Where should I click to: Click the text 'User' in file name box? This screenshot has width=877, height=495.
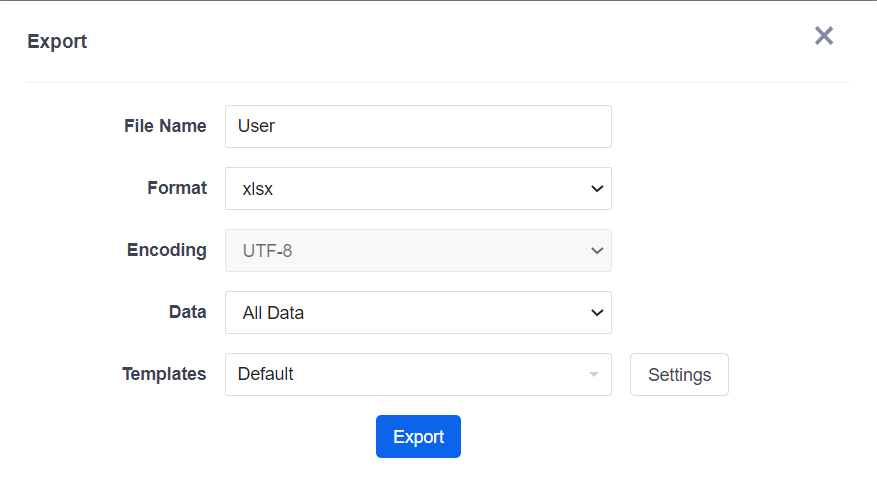(256, 127)
